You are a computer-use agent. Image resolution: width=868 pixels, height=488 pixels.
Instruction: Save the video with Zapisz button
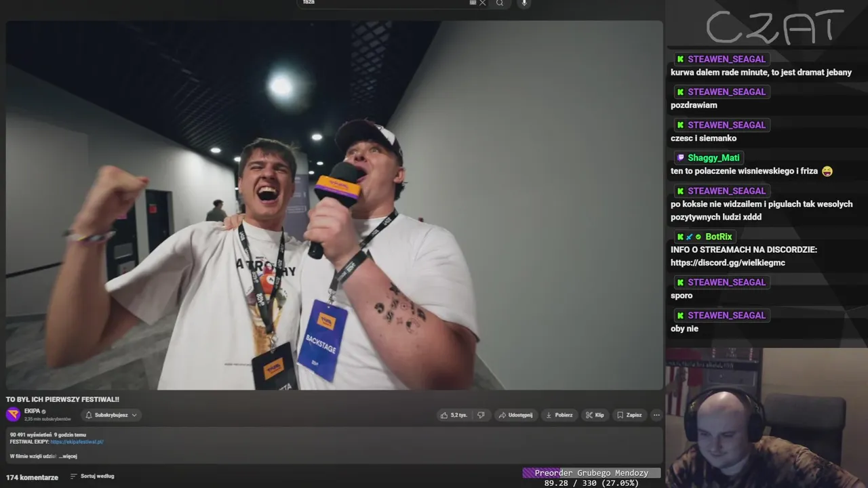(x=629, y=415)
